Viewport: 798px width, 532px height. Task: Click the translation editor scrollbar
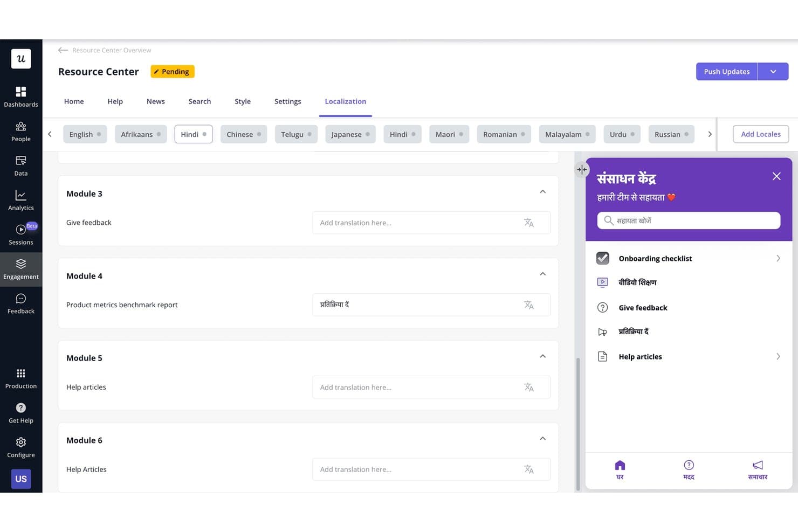click(x=578, y=424)
